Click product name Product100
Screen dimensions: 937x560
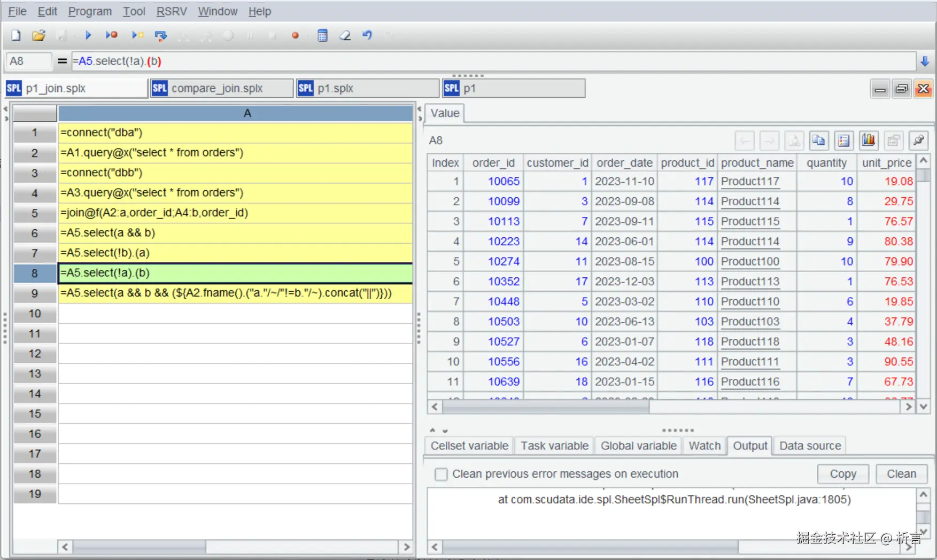[x=750, y=261]
